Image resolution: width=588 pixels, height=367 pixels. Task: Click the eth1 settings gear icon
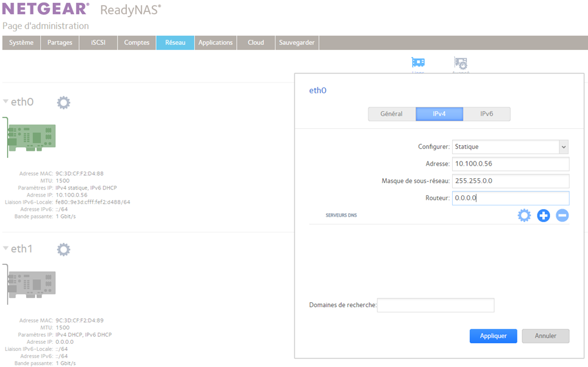pos(63,249)
